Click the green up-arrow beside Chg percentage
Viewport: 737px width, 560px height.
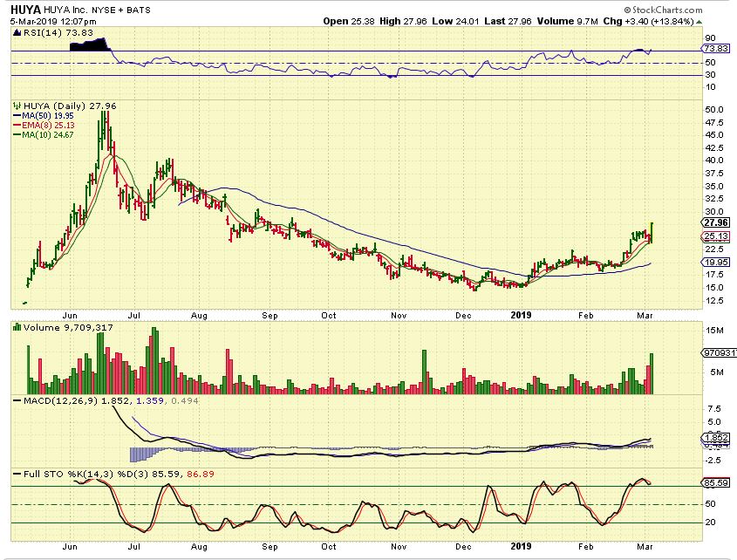click(699, 22)
